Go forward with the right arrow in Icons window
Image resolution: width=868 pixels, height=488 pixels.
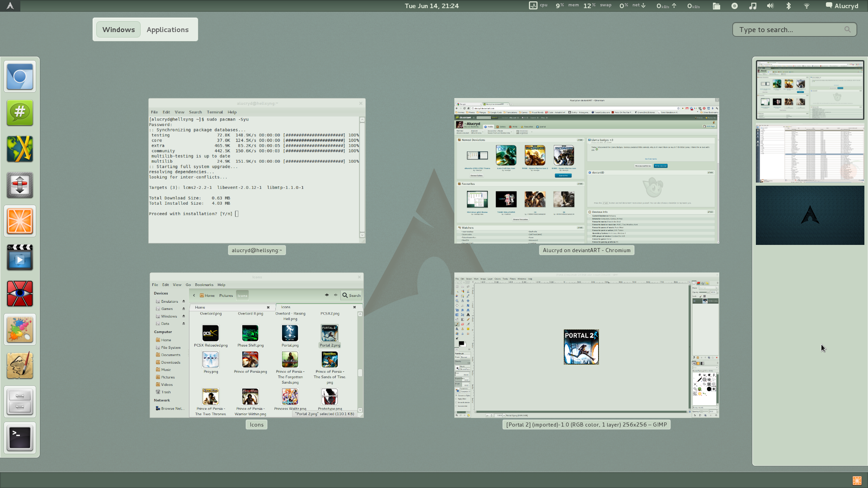(335, 295)
